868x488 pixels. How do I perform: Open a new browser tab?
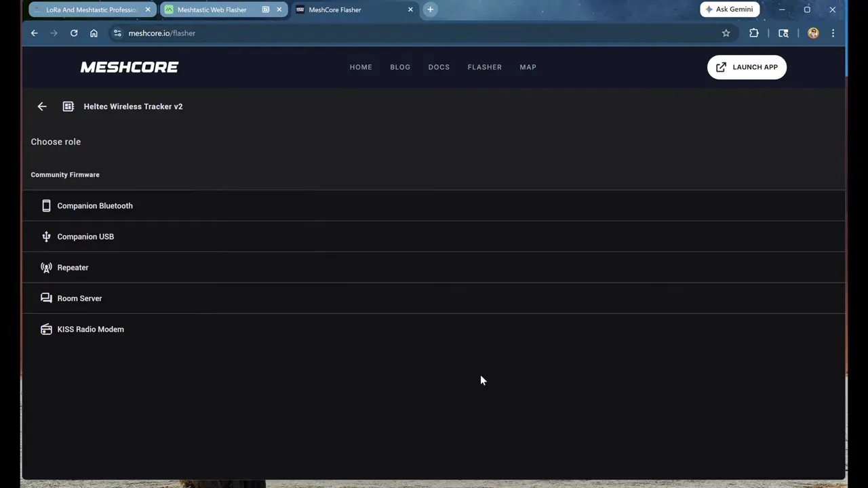click(430, 9)
